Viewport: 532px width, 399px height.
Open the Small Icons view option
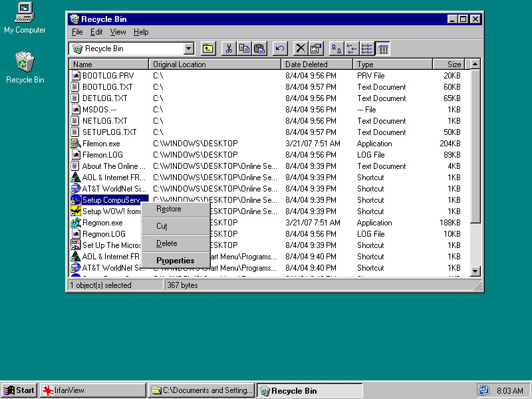350,48
